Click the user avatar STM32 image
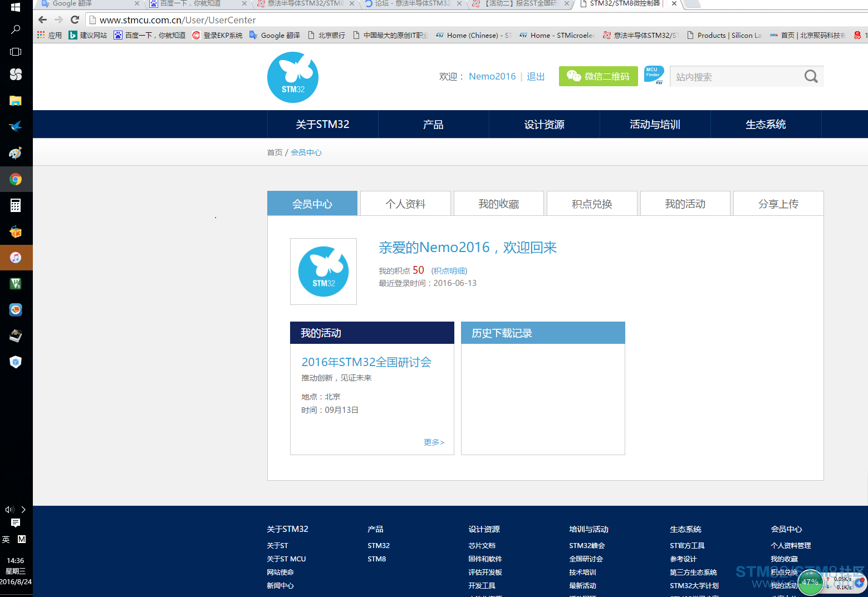The image size is (868, 597). pos(323,272)
